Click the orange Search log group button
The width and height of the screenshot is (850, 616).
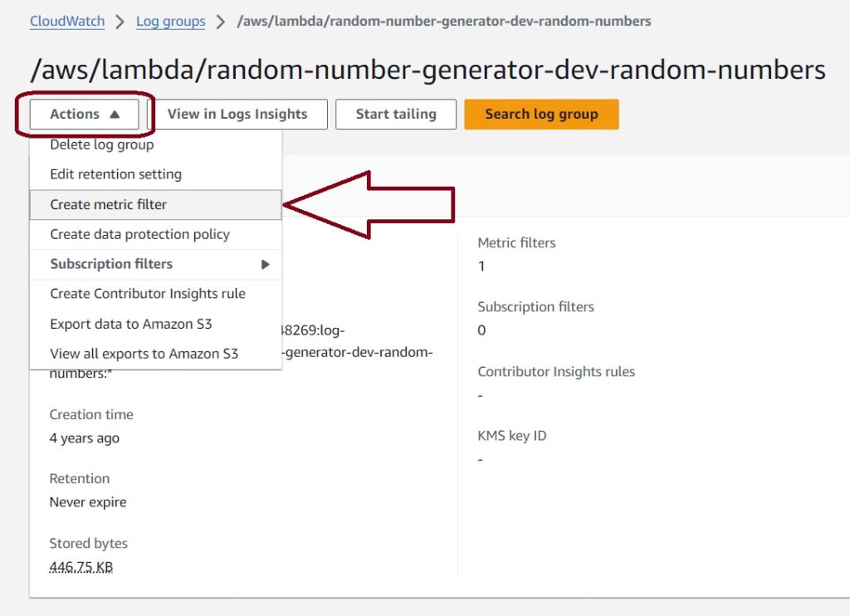[x=541, y=115]
